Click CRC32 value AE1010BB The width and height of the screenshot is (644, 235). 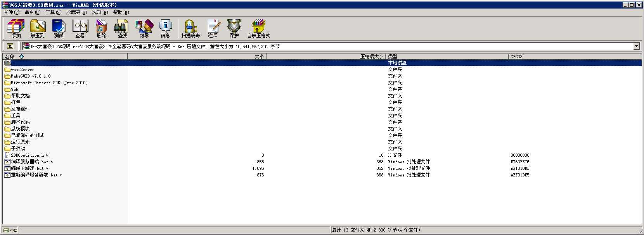tap(520, 168)
